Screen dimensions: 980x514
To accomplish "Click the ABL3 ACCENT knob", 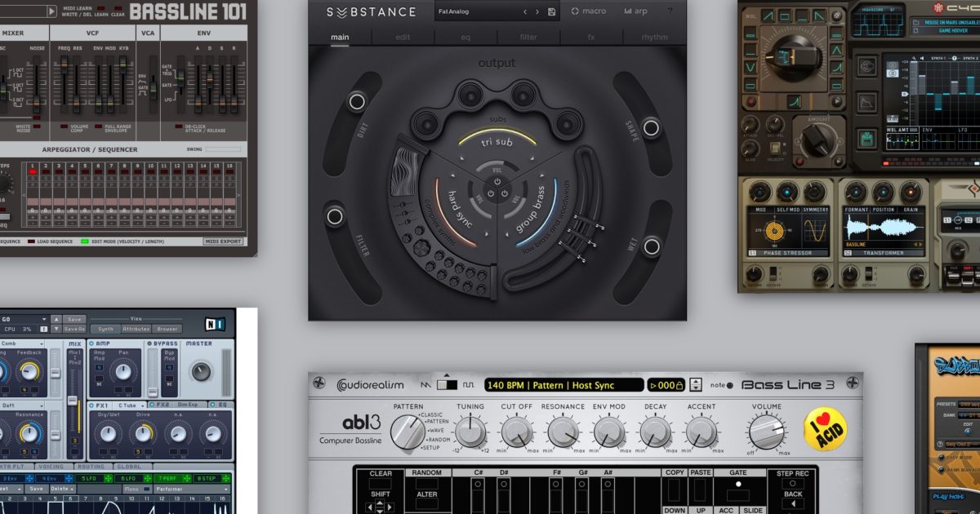I will (701, 431).
